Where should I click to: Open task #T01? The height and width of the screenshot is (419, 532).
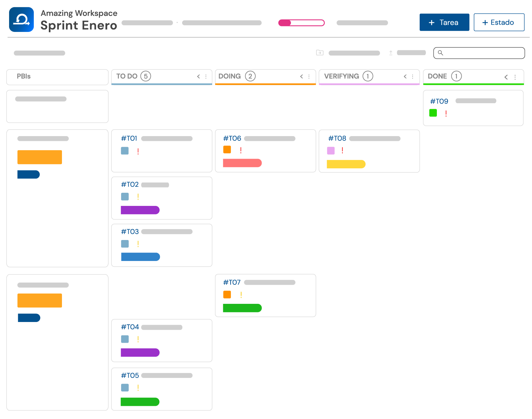coord(162,151)
